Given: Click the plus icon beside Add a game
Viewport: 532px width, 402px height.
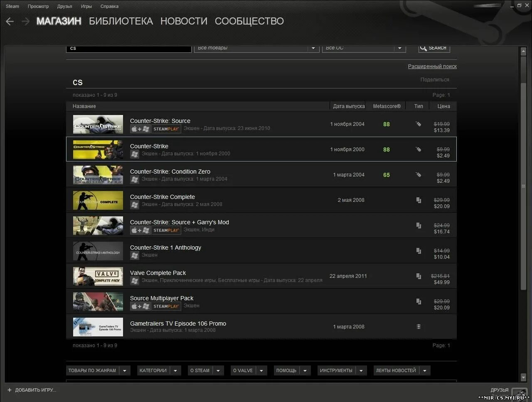Looking at the screenshot, I should 10,390.
